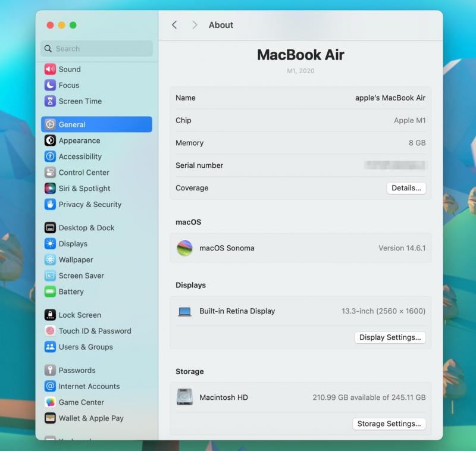
Task: Go back using the left chevron
Action: point(174,25)
